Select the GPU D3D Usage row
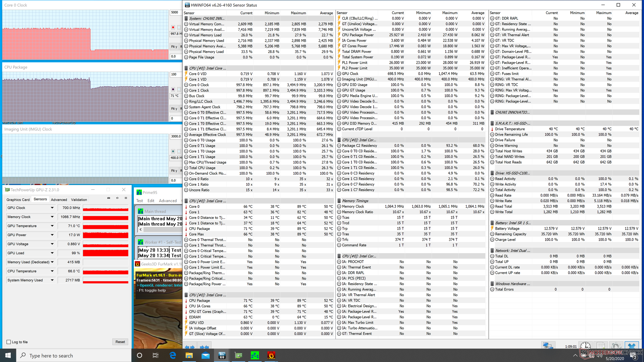 (411, 85)
